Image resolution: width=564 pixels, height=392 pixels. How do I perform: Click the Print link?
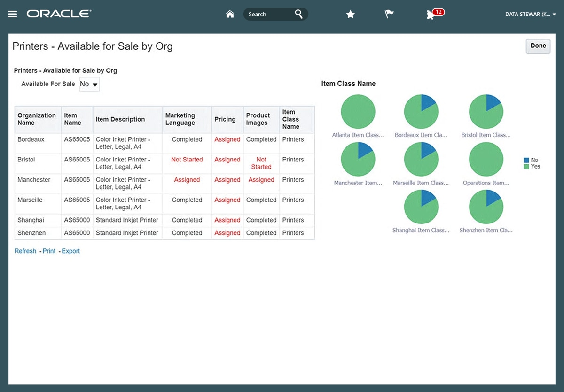49,251
